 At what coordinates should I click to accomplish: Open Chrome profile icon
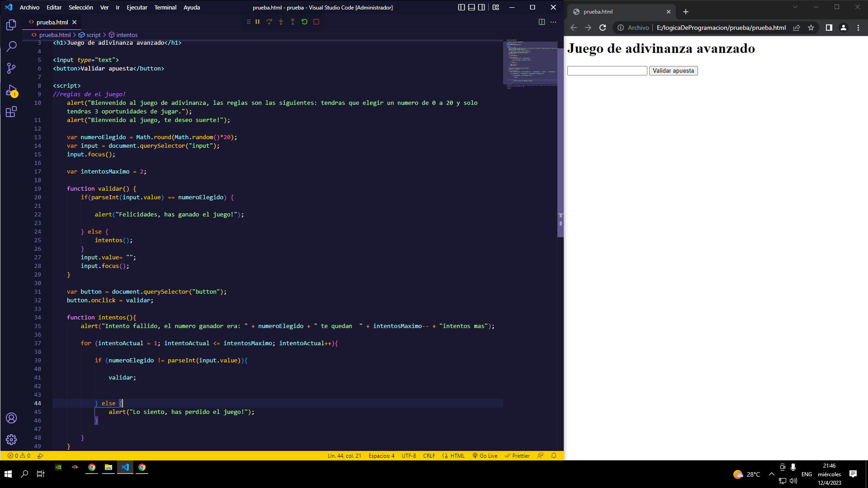pos(844,28)
